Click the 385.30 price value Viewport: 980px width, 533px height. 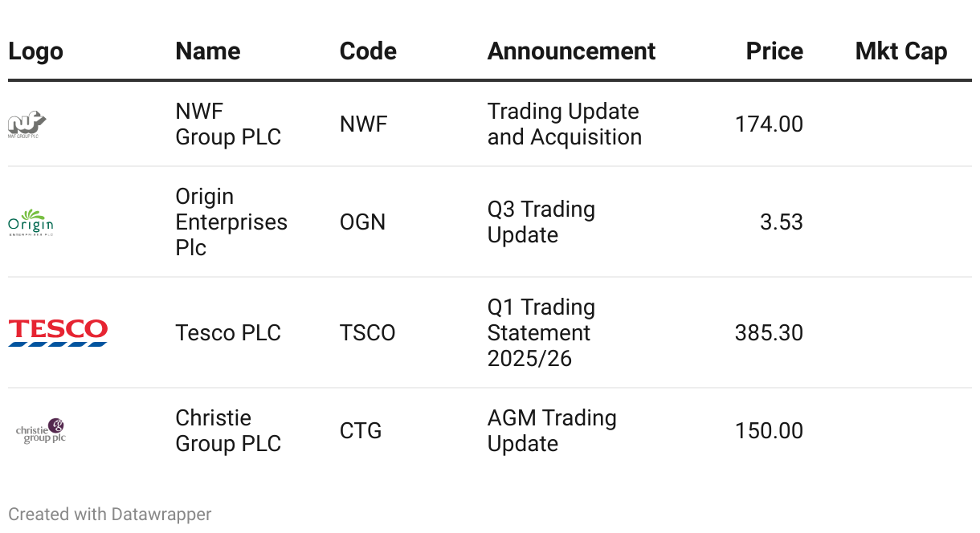pos(769,333)
